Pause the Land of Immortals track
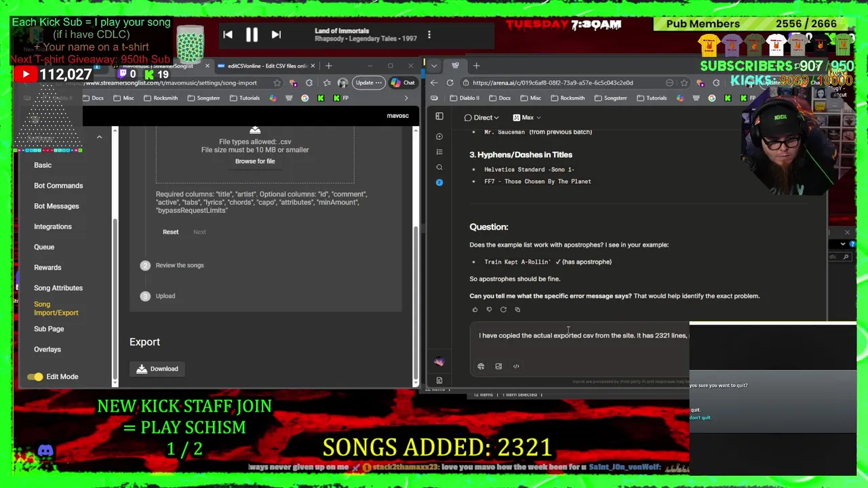This screenshot has width=868, height=488. point(252,35)
